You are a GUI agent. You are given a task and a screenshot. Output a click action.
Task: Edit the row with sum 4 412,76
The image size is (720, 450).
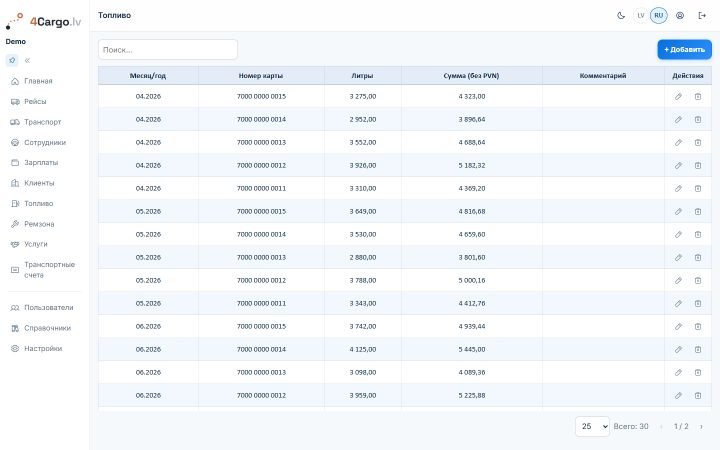[x=678, y=303]
